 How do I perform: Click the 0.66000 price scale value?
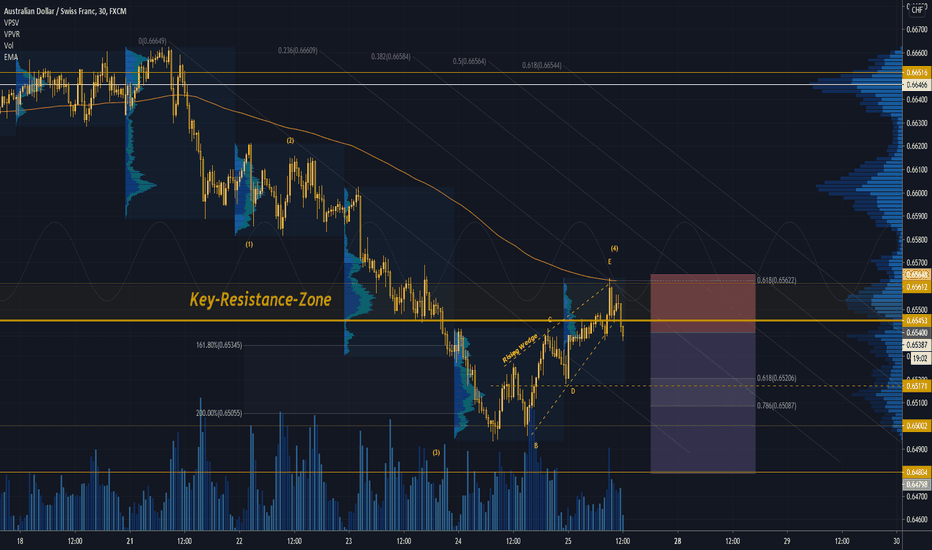(x=917, y=193)
